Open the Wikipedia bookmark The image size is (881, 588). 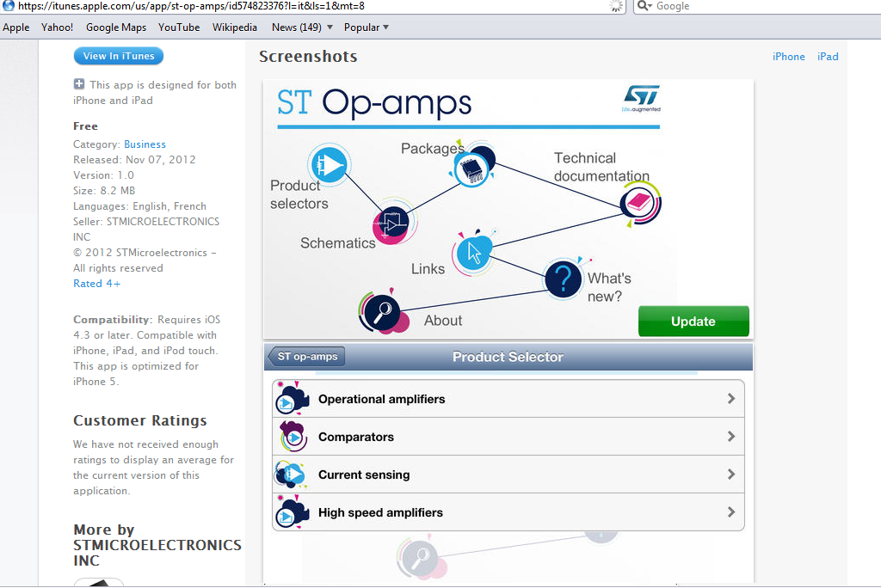click(x=234, y=27)
